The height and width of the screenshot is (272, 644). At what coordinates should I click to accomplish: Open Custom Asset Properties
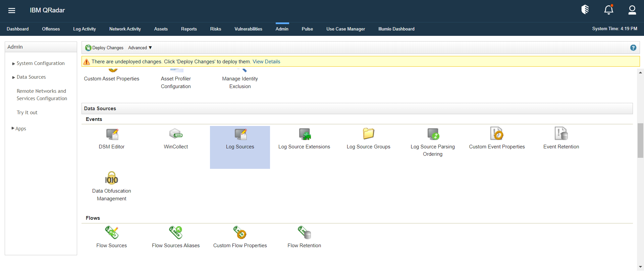tap(112, 79)
